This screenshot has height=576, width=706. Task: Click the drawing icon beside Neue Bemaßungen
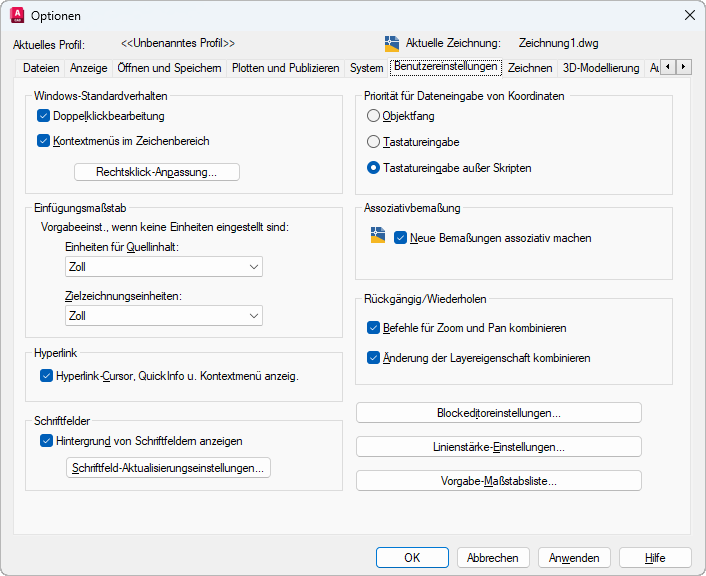[x=377, y=236]
